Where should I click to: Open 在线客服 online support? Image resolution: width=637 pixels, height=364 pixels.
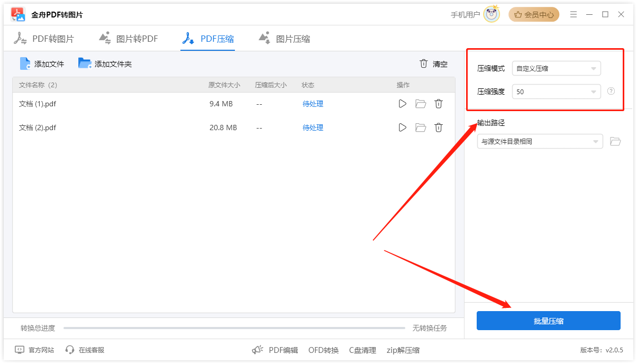coord(85,350)
